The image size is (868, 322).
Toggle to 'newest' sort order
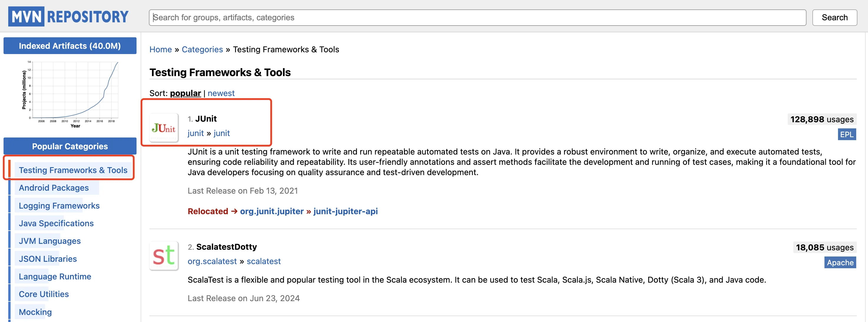point(220,93)
